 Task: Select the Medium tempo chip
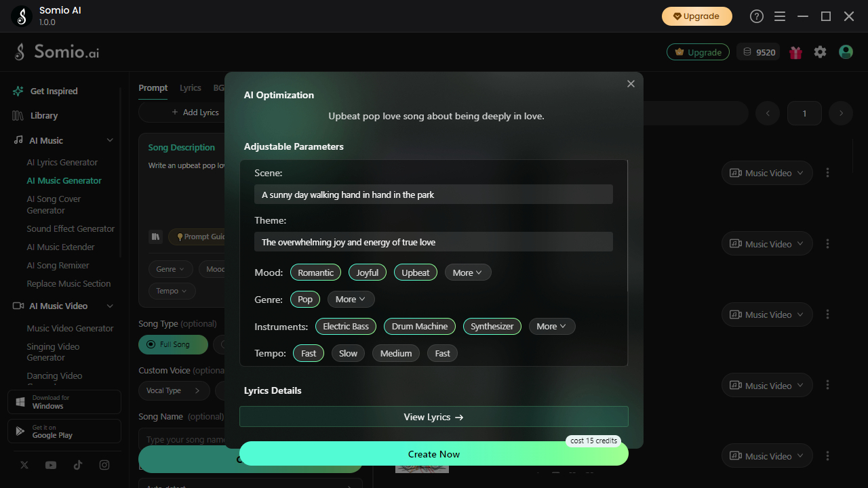[396, 353]
